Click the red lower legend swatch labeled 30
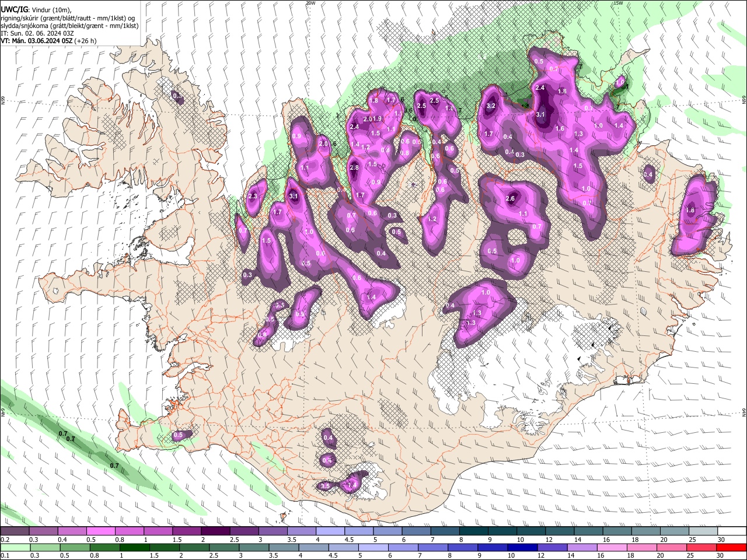Screen dimensions: 747x560 pos(731,547)
